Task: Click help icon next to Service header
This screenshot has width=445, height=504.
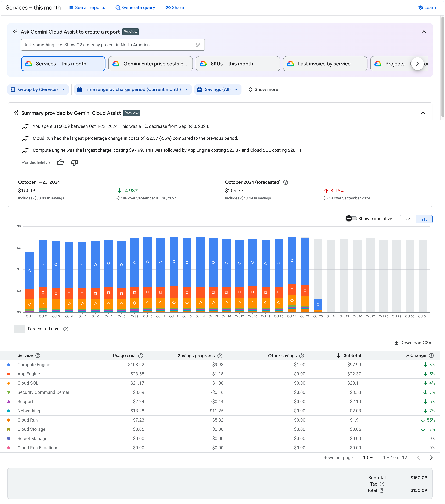Action: pyautogui.click(x=38, y=356)
